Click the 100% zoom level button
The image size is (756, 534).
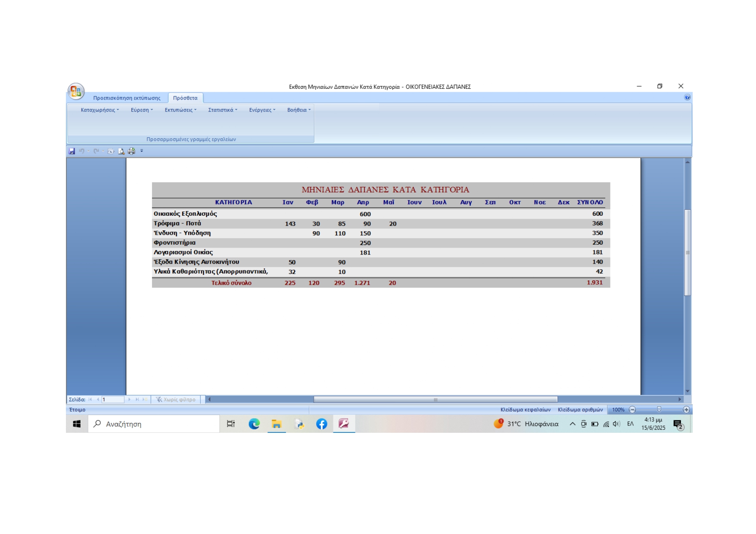click(618, 410)
